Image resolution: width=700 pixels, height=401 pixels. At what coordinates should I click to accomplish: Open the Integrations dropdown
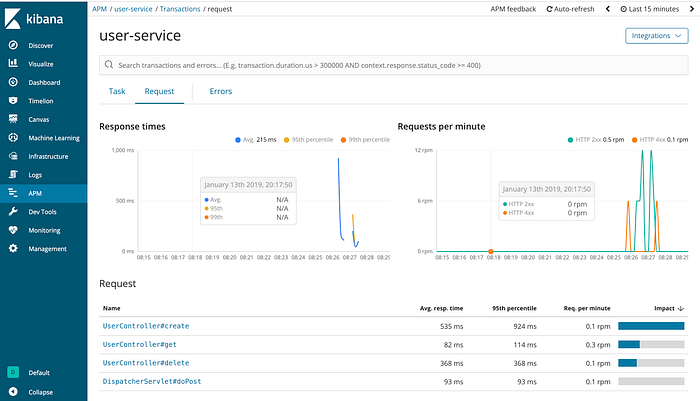click(x=657, y=36)
